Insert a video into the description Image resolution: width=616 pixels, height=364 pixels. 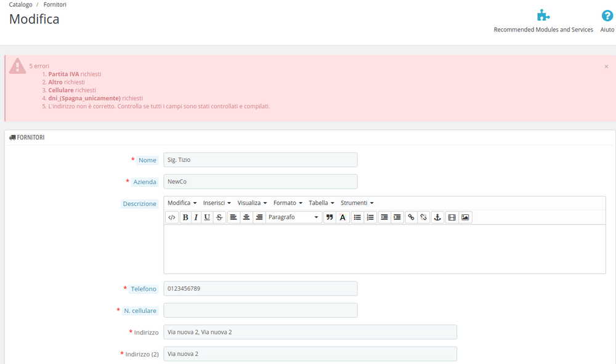(x=452, y=217)
